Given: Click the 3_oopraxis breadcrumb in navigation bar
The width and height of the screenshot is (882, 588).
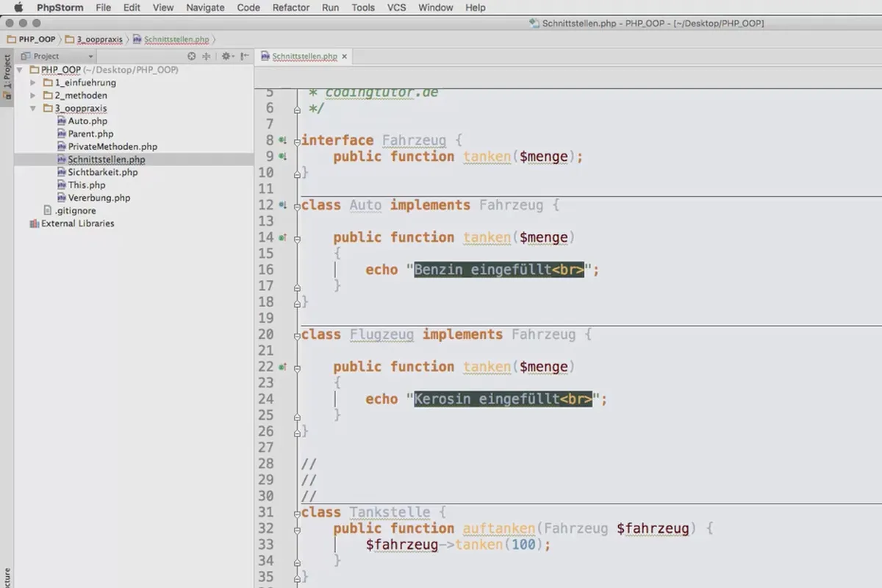Looking at the screenshot, I should pyautogui.click(x=98, y=39).
